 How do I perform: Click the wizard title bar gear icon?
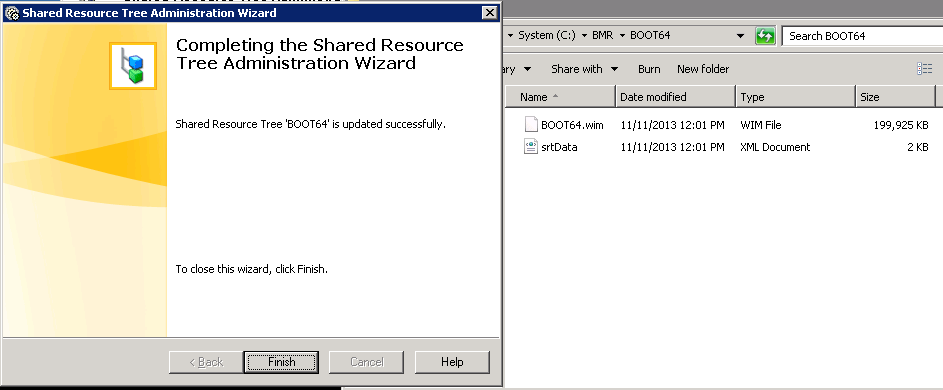click(11, 13)
